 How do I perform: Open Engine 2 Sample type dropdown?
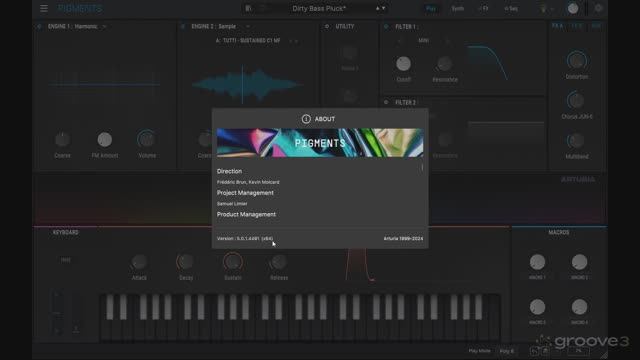coord(220,27)
